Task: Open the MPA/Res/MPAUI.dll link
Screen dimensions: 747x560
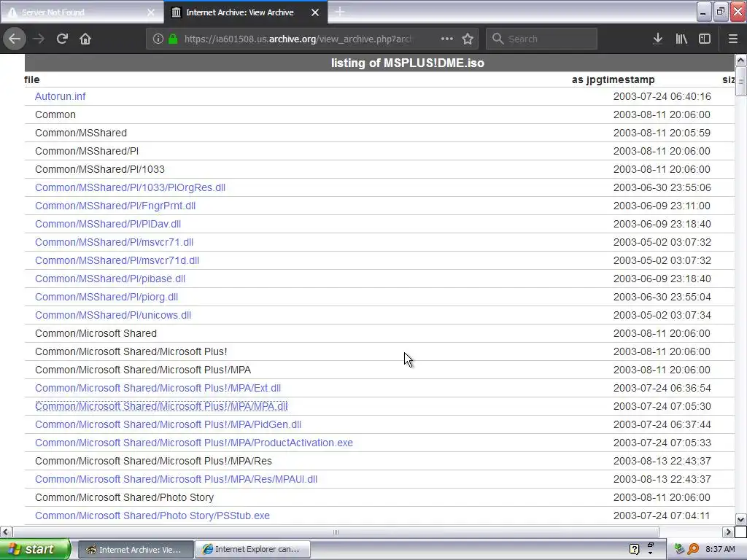Action: (x=176, y=479)
